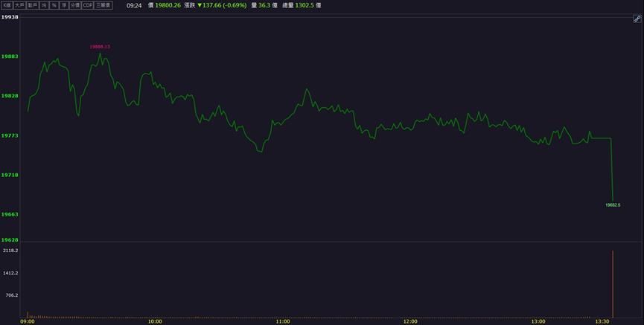
Task: Click the 19828 y-axis label
Action: [x=10, y=96]
